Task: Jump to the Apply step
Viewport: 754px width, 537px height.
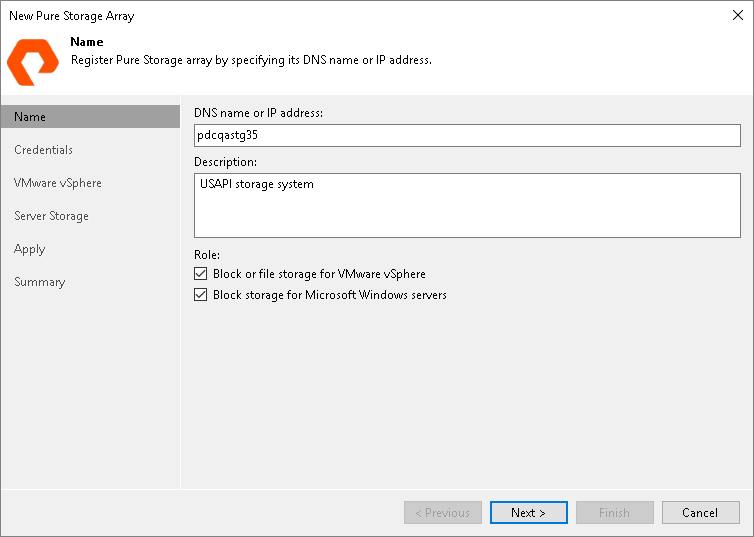Action: pos(29,250)
